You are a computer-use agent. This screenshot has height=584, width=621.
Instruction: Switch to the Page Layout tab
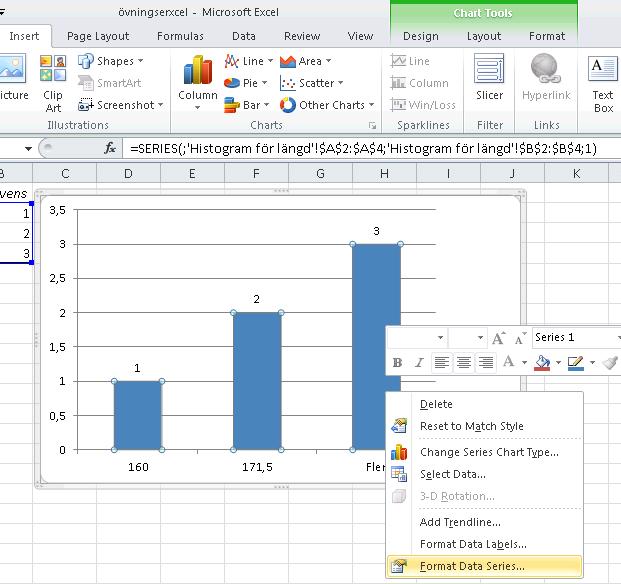pyautogui.click(x=98, y=36)
